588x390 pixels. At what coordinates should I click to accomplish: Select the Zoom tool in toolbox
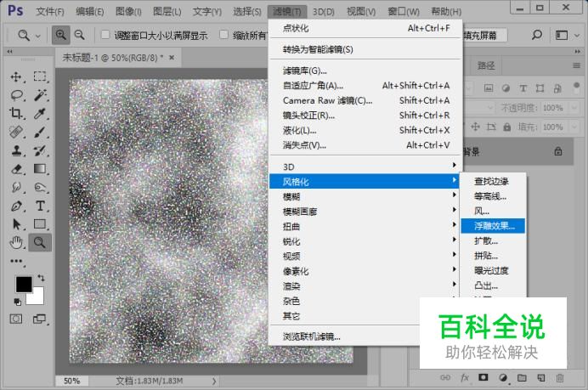(40, 243)
